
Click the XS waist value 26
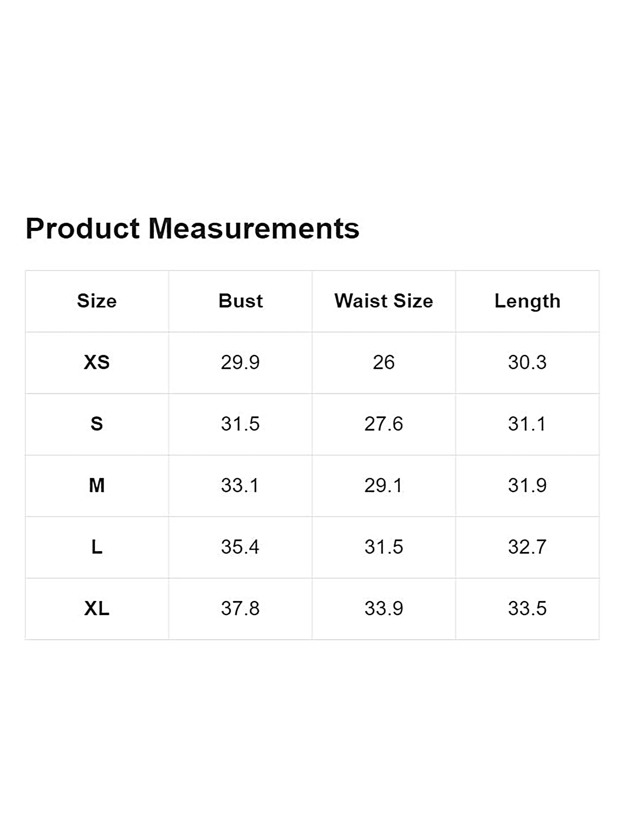(x=384, y=362)
